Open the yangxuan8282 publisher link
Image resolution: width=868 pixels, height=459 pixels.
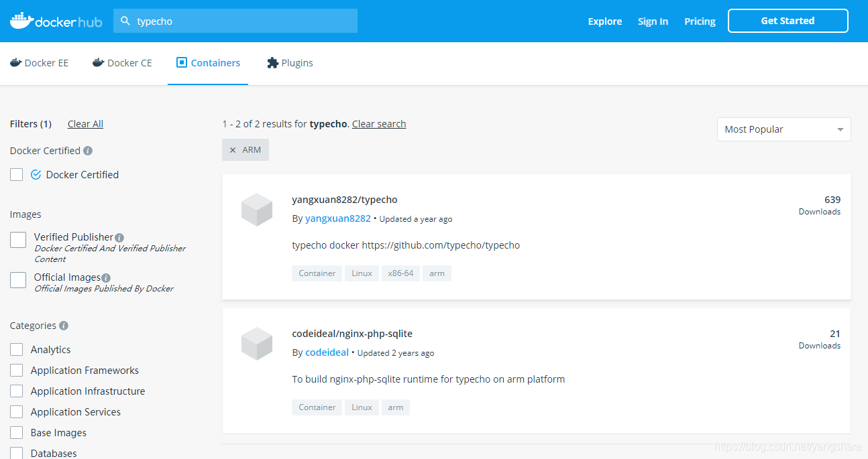point(338,218)
